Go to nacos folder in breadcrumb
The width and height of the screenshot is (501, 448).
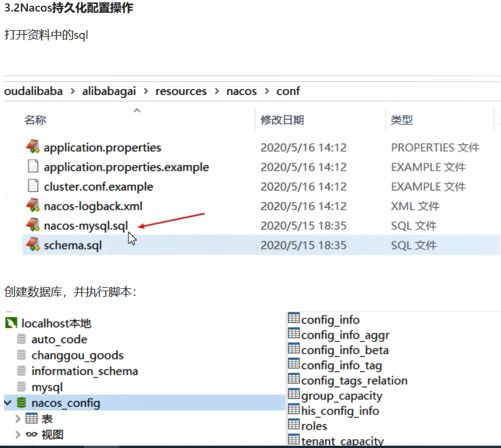pos(242,91)
